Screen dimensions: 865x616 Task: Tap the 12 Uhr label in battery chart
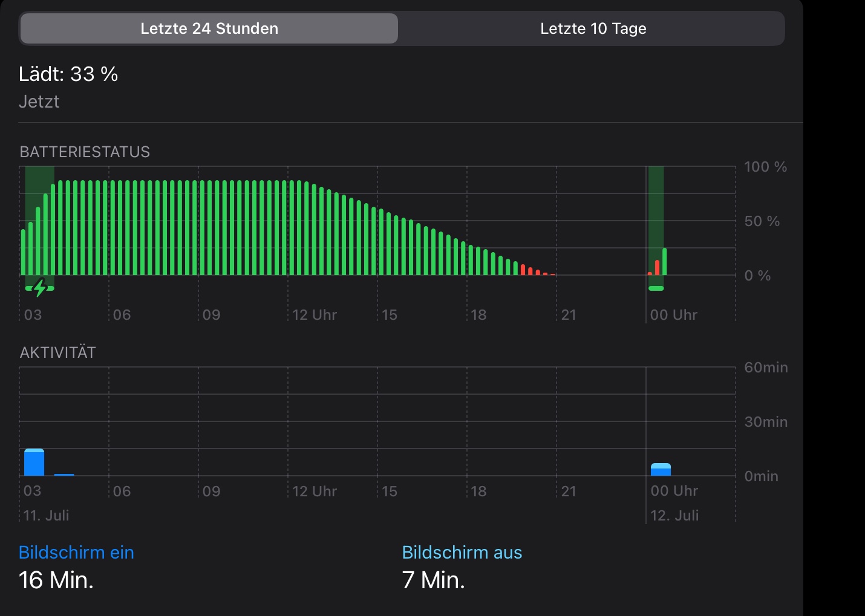[x=315, y=315]
